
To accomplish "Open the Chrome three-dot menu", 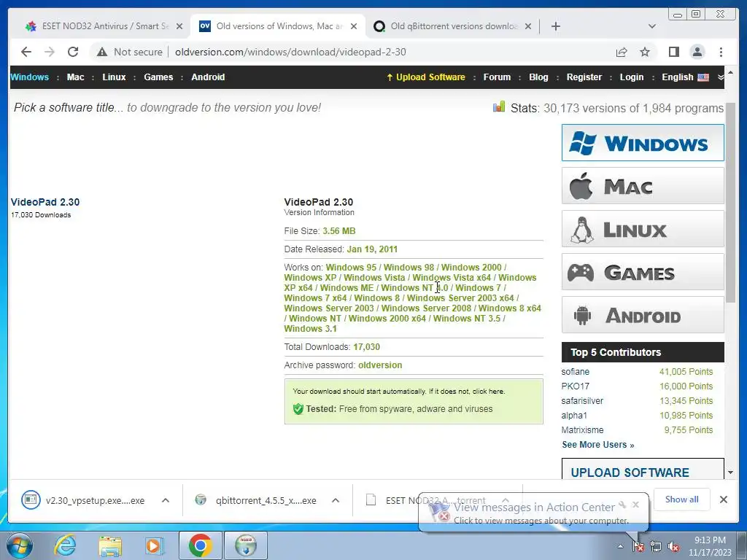I will (x=721, y=52).
